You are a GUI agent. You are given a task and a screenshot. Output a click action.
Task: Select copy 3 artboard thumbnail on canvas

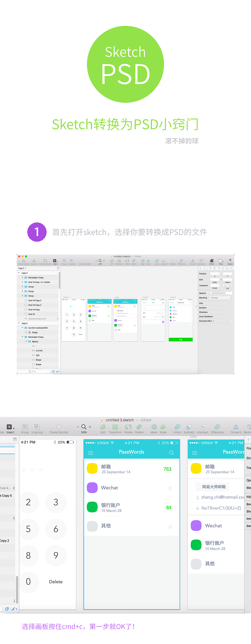pos(181,320)
